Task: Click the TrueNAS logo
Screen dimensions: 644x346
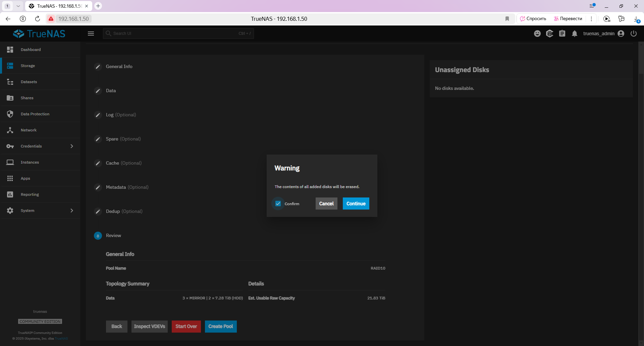Action: pos(39,34)
